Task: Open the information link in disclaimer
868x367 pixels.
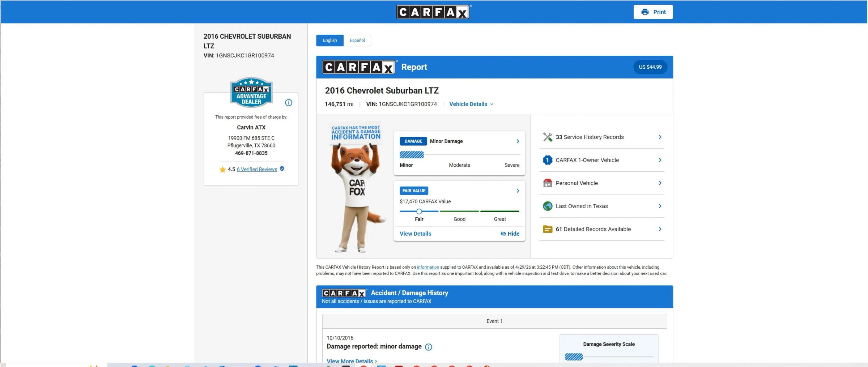Action: [x=428, y=267]
